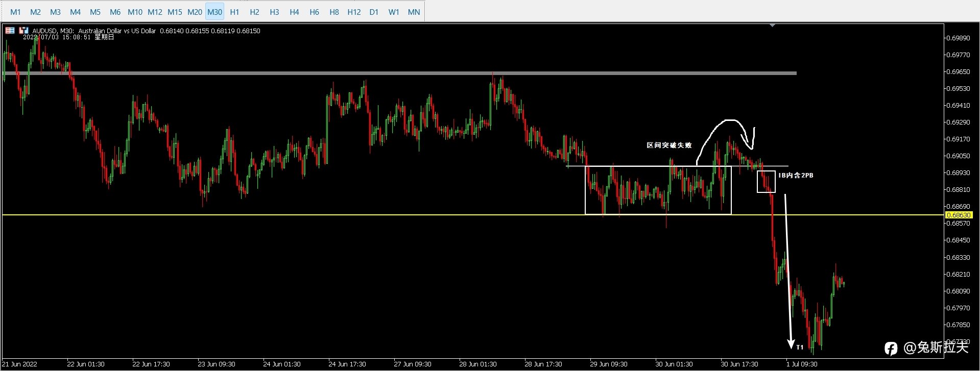The height and width of the screenshot is (371, 980).
Task: Switch chart to M15 timeframe
Action: coord(175,12)
